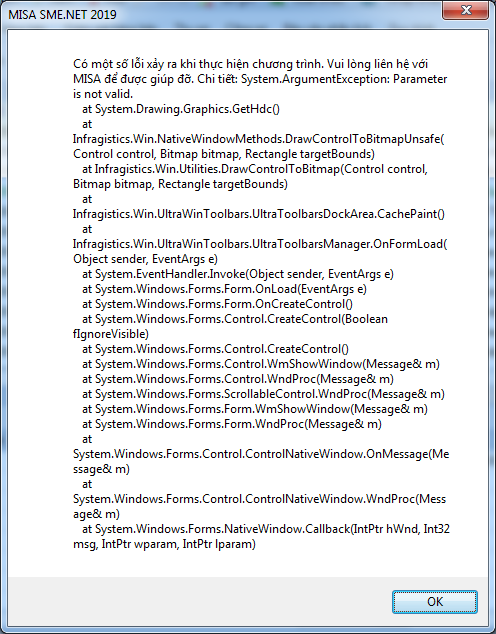The image size is (496, 634).
Task: Click the DrawControlToBitmapUnsafe stack line
Action: pos(259,139)
